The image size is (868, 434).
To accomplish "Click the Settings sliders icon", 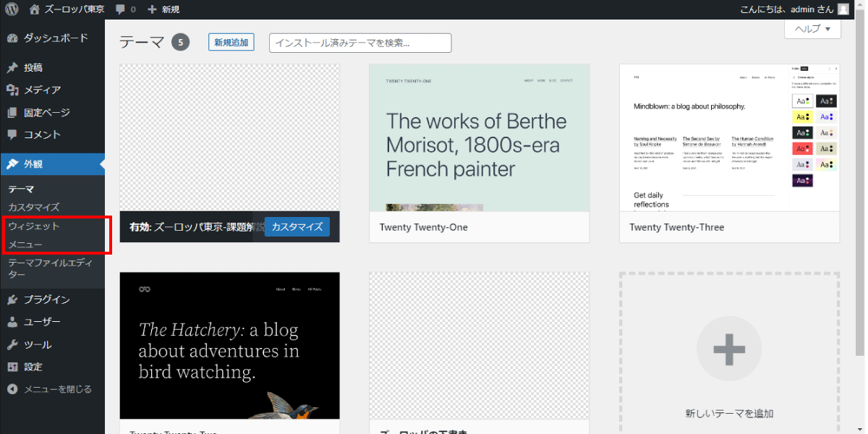I will (12, 367).
